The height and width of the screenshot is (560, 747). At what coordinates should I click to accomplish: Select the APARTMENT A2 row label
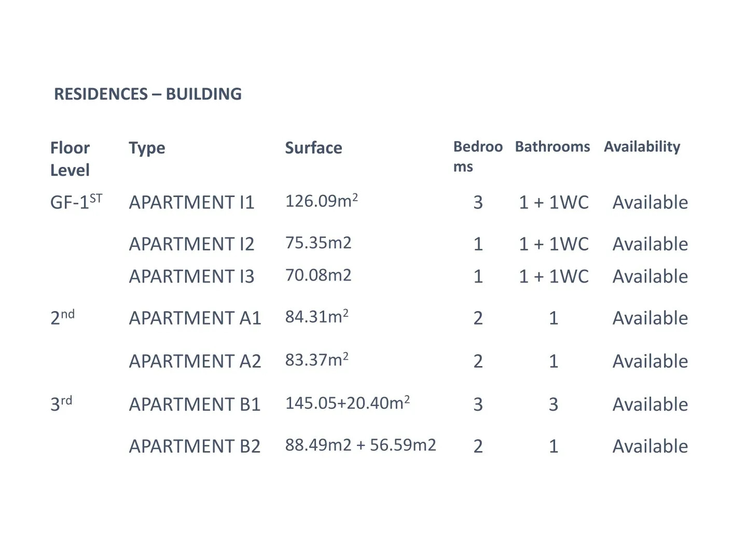195,361
